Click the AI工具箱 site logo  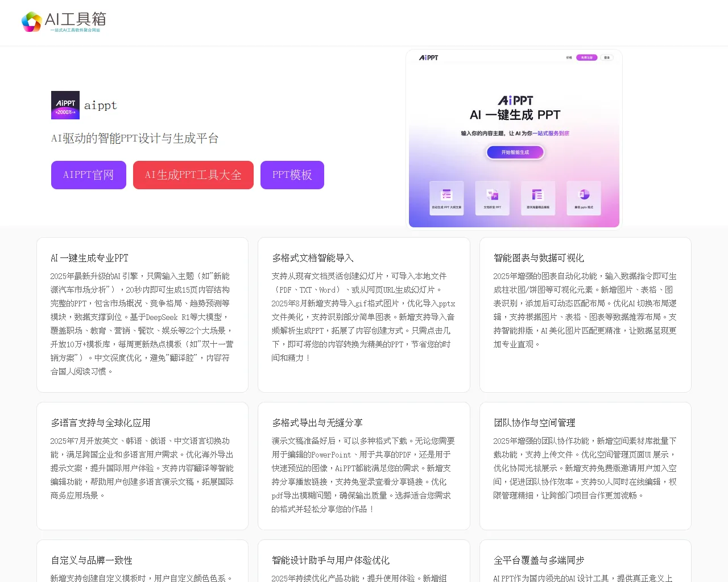(64, 22)
